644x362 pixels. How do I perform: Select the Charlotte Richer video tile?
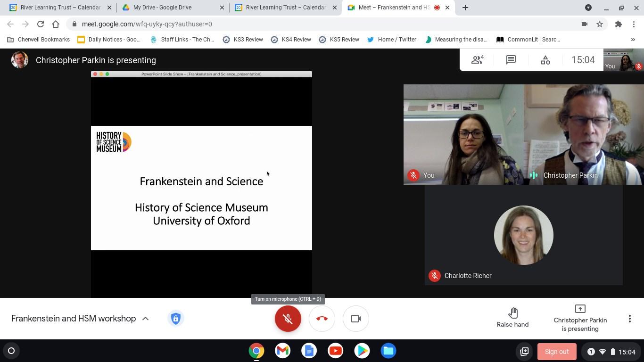pos(524,235)
